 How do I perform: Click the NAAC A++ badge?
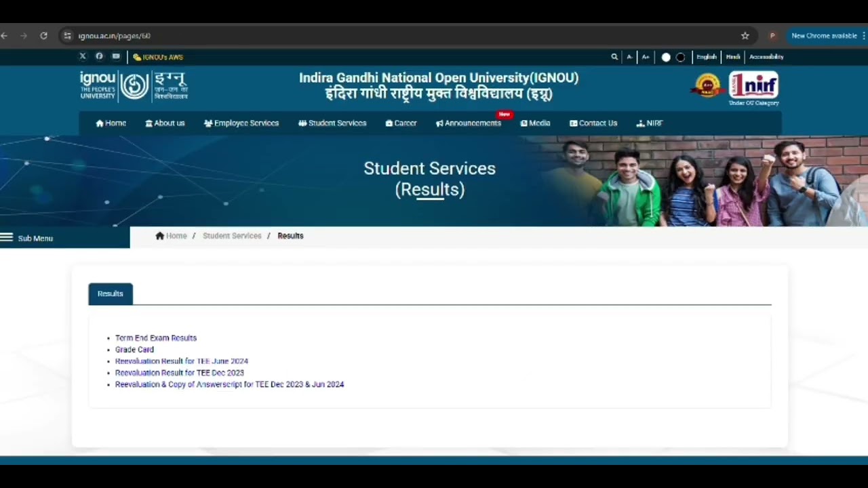708,85
